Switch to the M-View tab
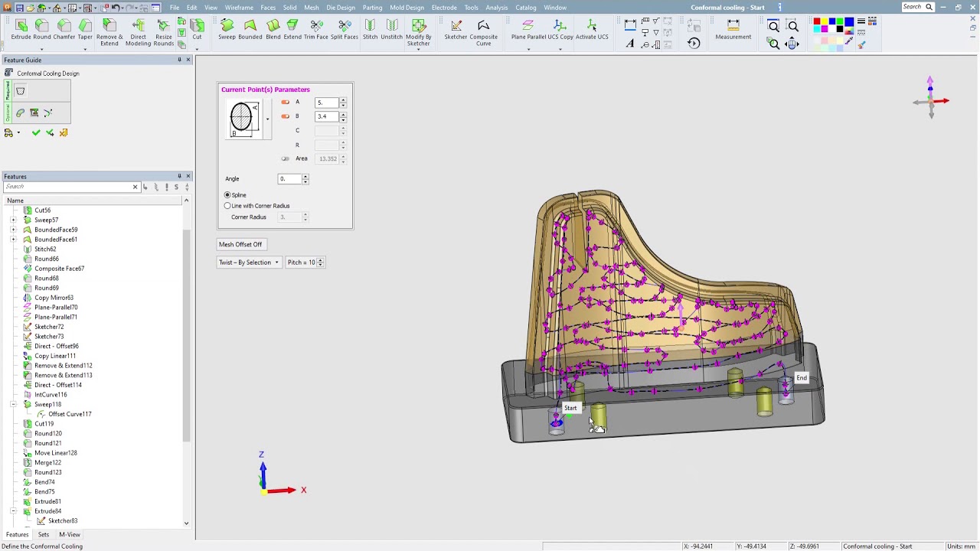 click(70, 535)
